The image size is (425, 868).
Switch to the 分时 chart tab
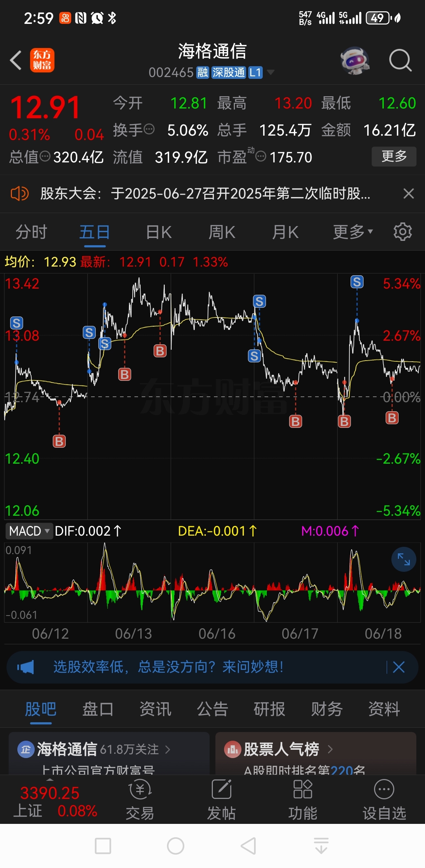(x=31, y=232)
